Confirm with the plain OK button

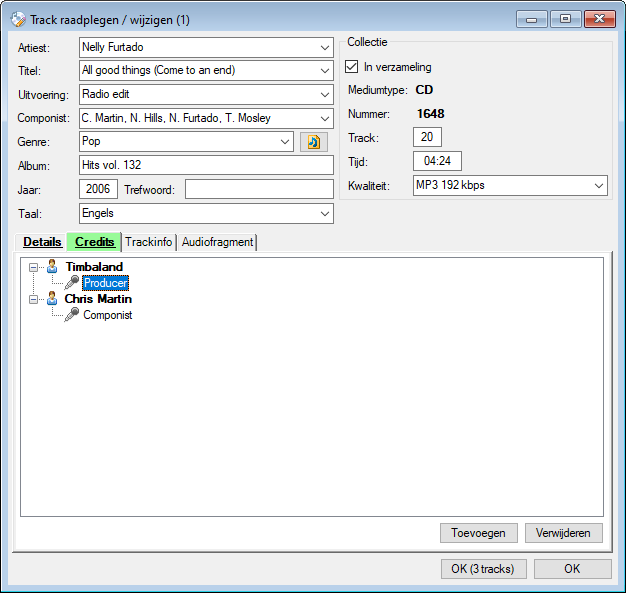pyautogui.click(x=573, y=569)
